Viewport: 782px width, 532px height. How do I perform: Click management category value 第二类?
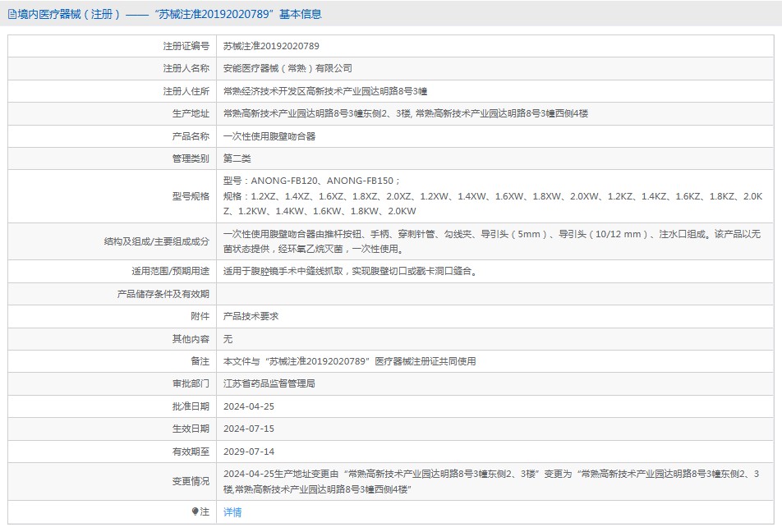[x=237, y=158]
